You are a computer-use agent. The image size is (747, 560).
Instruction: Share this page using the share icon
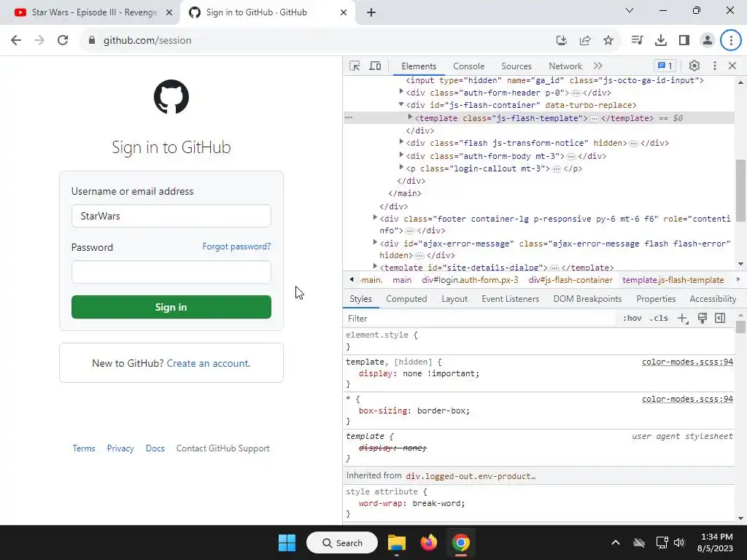585,40
